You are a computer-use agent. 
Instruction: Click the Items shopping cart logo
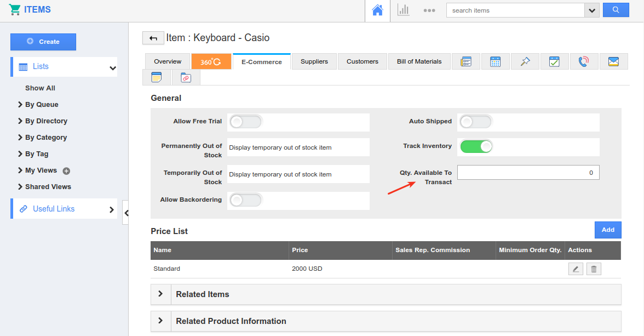[x=15, y=9]
